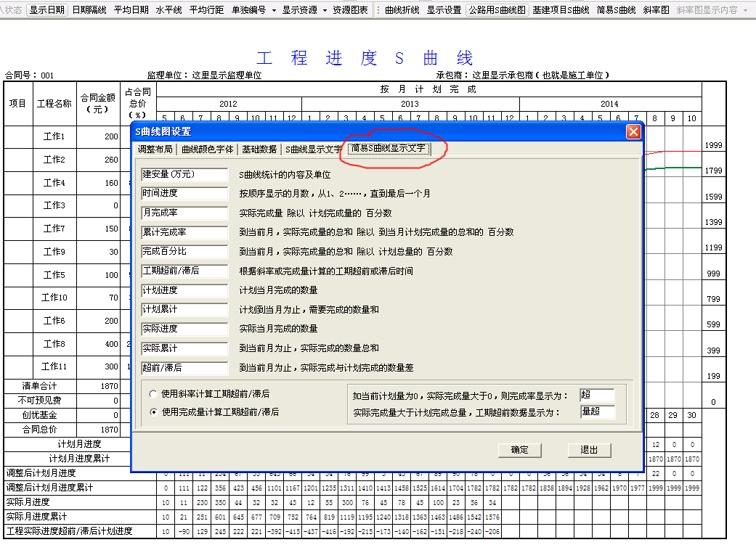The width and height of the screenshot is (756, 545).
Task: Switch to the 调整布局 tab
Action: tap(155, 149)
